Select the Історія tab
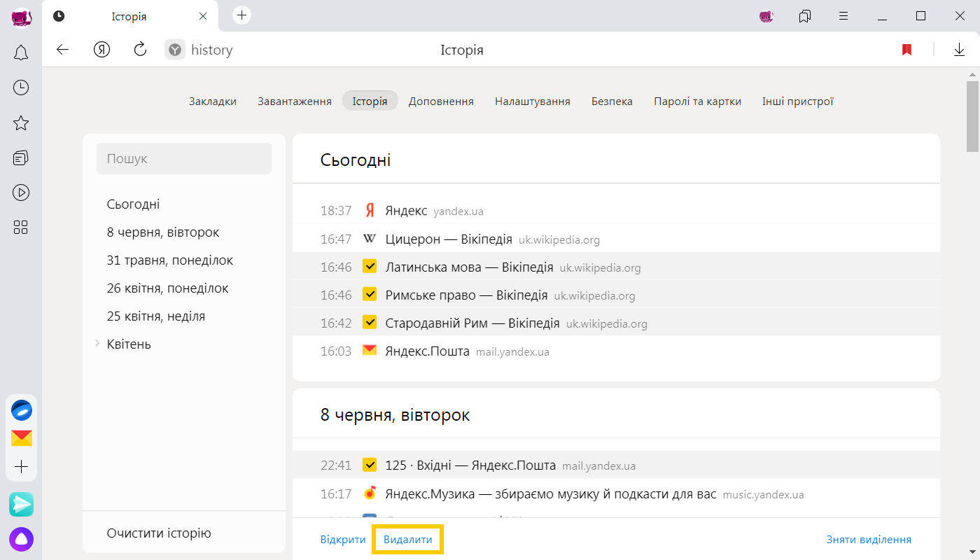The width and height of the screenshot is (980, 560). pos(370,101)
